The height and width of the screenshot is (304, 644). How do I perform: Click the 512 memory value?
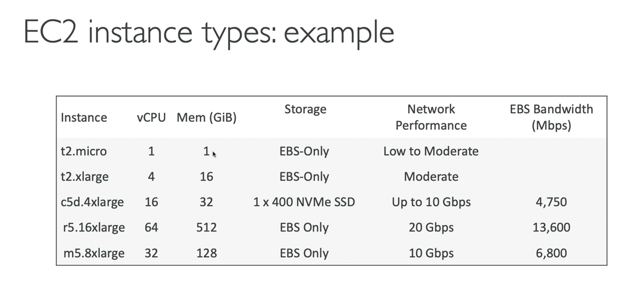pyautogui.click(x=206, y=227)
